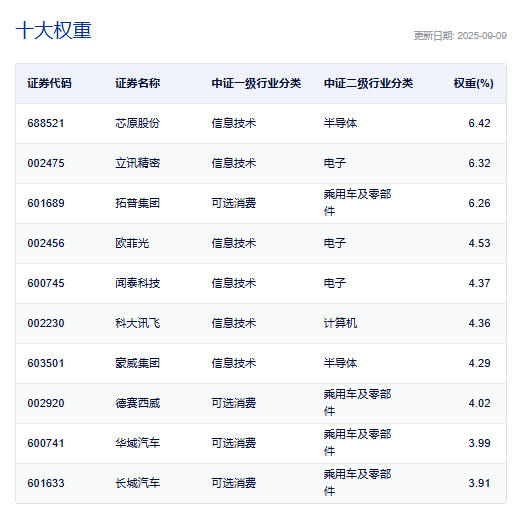
Task: Open 长城汽车 stock entry
Action: coord(138,483)
